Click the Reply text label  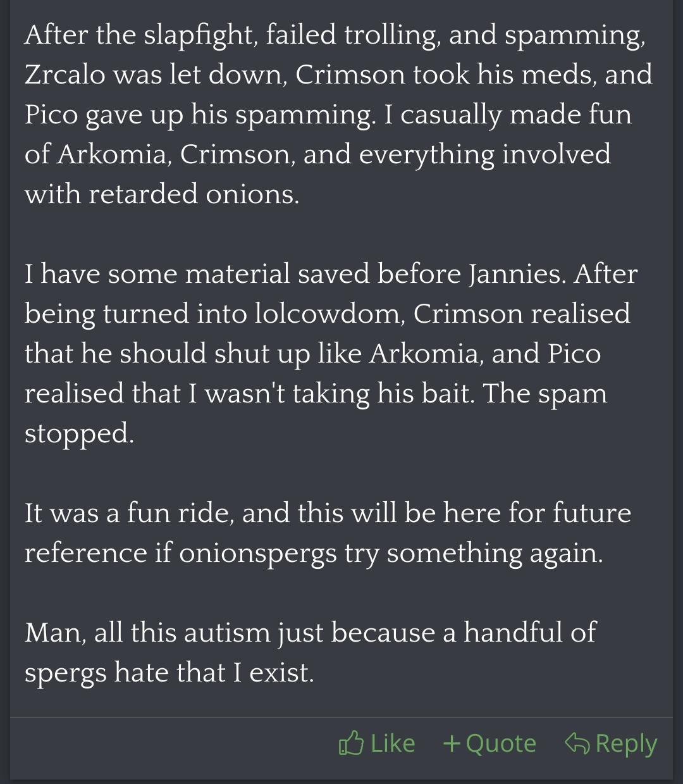tap(626, 745)
